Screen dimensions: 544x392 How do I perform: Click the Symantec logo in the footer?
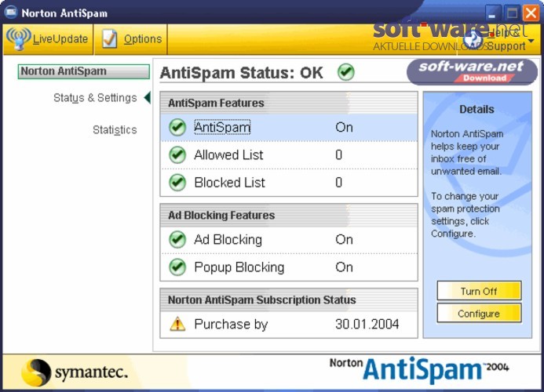click(75, 372)
